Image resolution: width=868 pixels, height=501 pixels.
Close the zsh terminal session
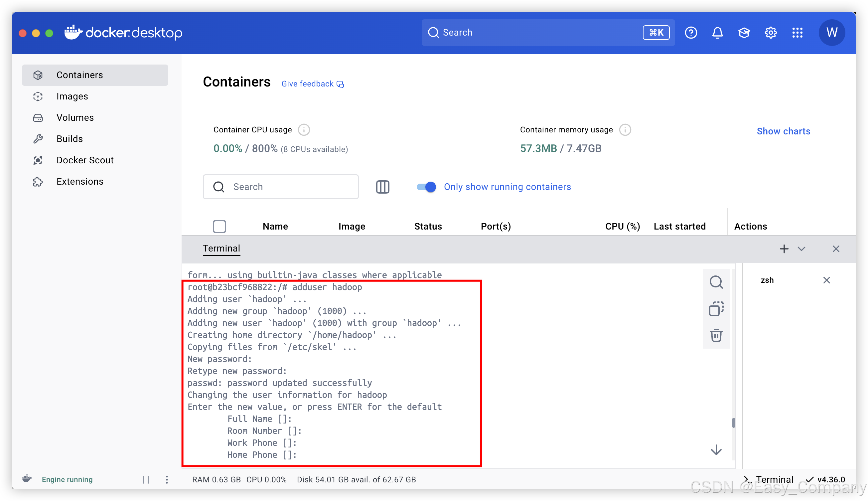click(826, 280)
